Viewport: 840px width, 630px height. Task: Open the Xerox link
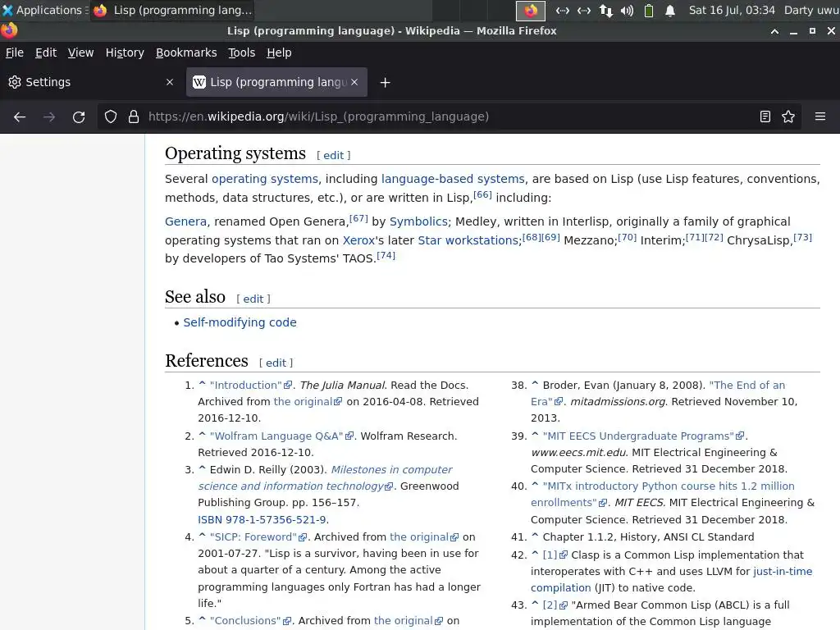pyautogui.click(x=358, y=240)
